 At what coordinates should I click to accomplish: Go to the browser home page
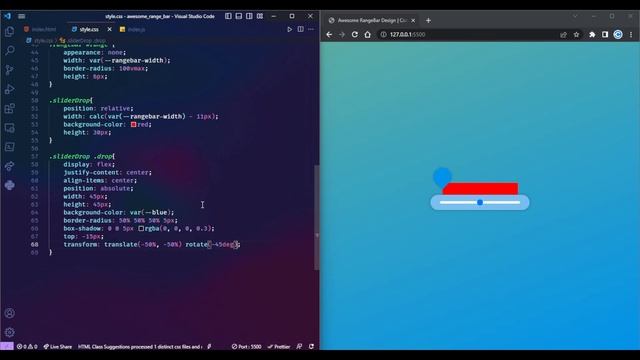[x=367, y=35]
